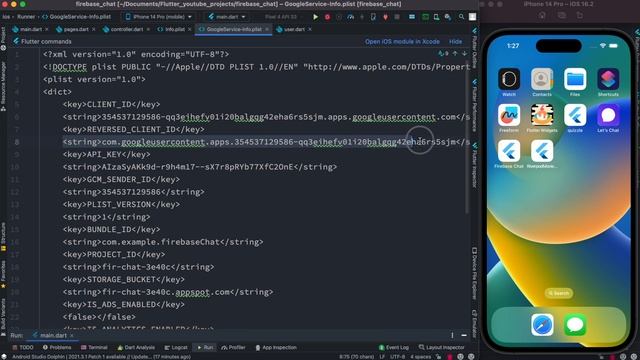Toggle the Resource Manager side panel
The width and height of the screenshot is (640, 360).
[x=3, y=86]
